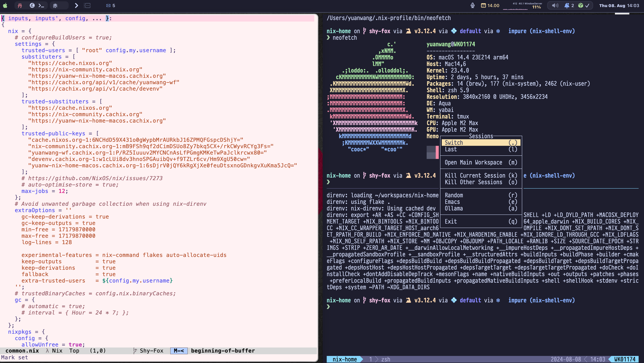The image size is (644, 363).
Task: Click the cachix.org/api/v1/cache/yuanwang-wf URL
Action: click(103, 82)
